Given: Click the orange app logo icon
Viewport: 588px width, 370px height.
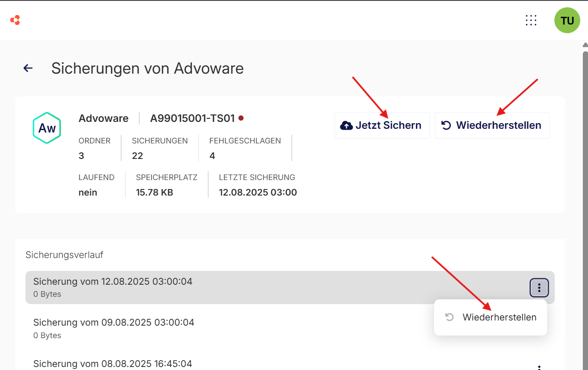Looking at the screenshot, I should pyautogui.click(x=15, y=20).
